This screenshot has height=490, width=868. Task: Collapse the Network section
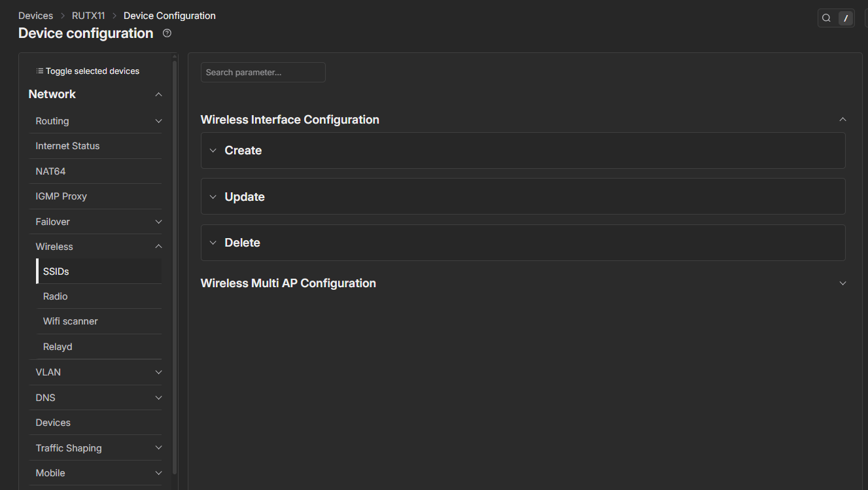point(158,95)
